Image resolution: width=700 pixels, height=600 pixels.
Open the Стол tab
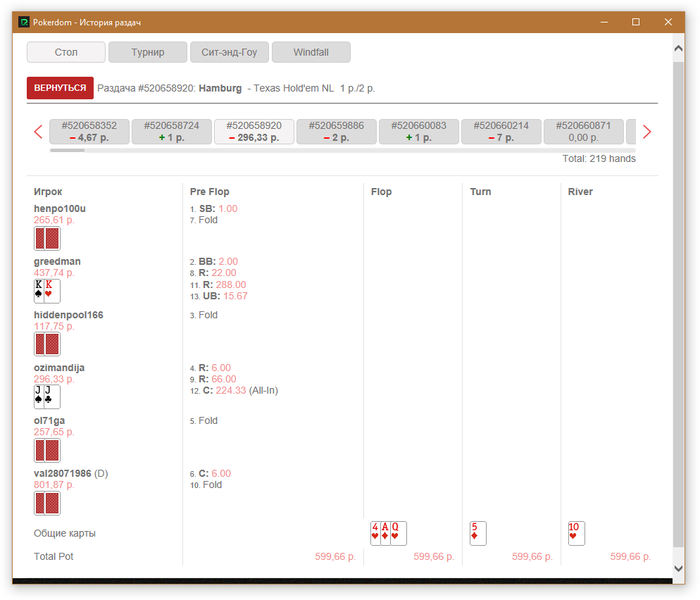pos(66,52)
